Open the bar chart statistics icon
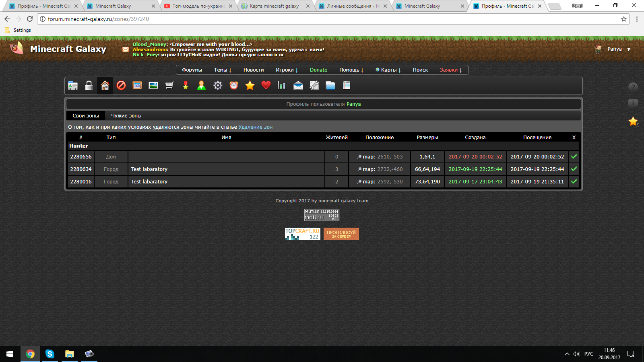Viewport: 644px width, 362px height. coord(282,85)
